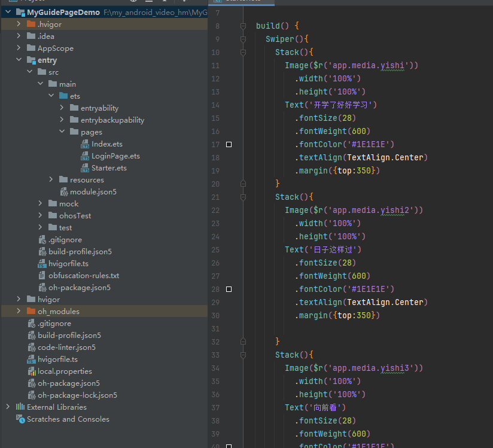The image size is (493, 448).
Task: Open the Scratches and Consoles icon
Action: pyautogui.click(x=20, y=419)
